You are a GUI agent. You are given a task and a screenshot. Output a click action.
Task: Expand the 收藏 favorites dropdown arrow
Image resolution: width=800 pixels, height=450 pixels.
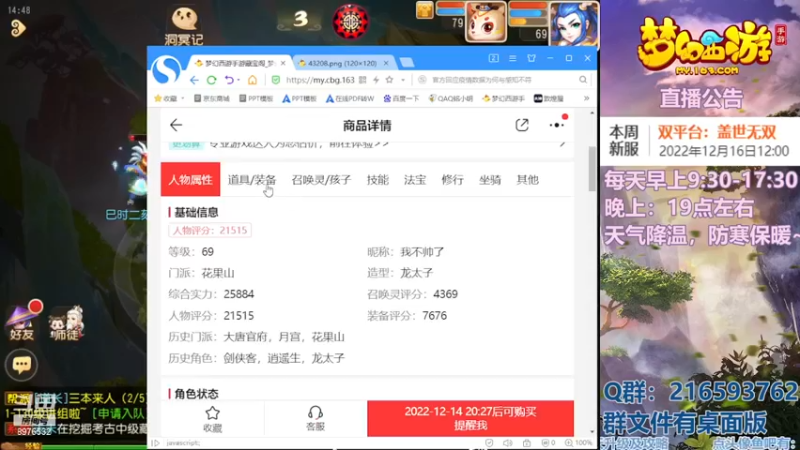tap(183, 98)
